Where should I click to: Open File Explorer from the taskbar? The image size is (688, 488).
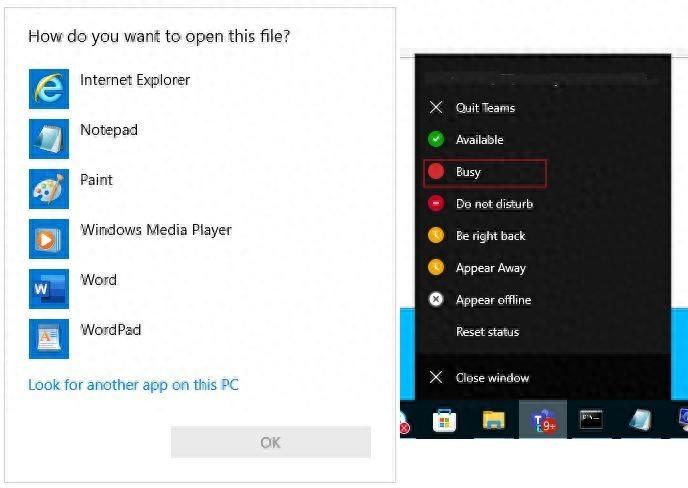494,421
